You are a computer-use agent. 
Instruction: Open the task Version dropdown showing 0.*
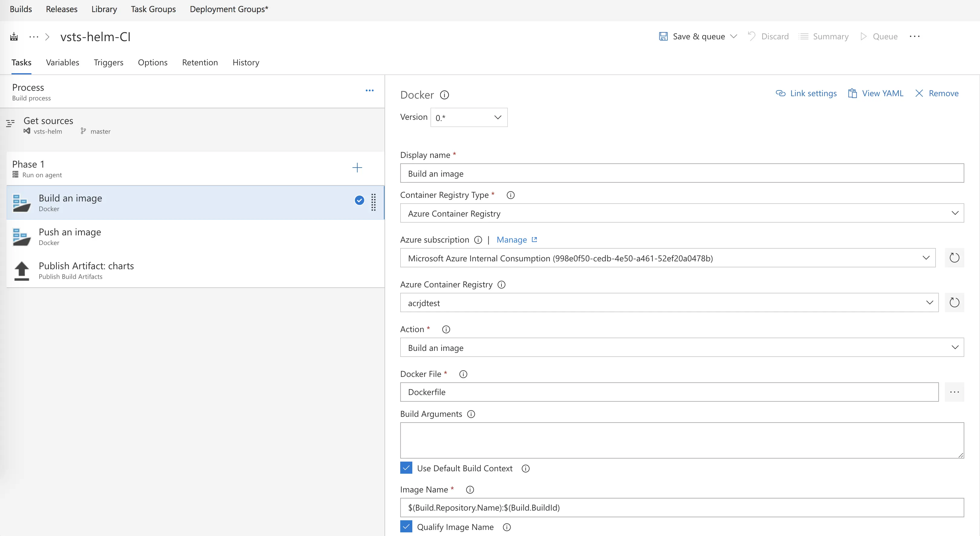coord(469,117)
